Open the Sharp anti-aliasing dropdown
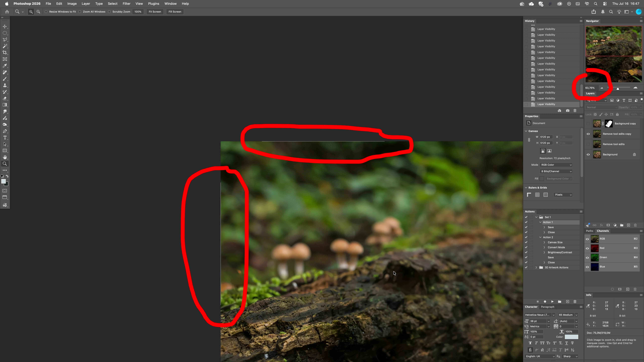This screenshot has width=644, height=362. [570, 356]
